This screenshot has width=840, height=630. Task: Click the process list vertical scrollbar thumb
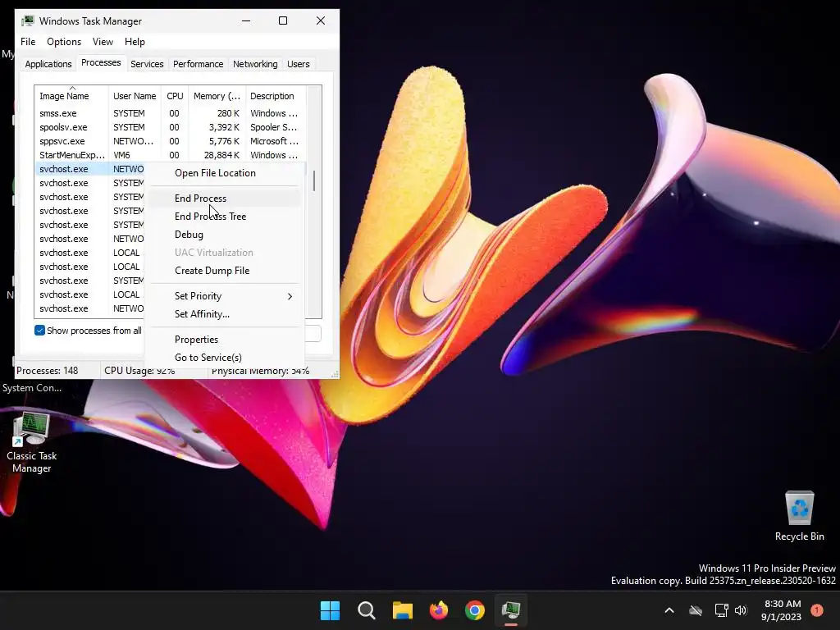[314, 180]
